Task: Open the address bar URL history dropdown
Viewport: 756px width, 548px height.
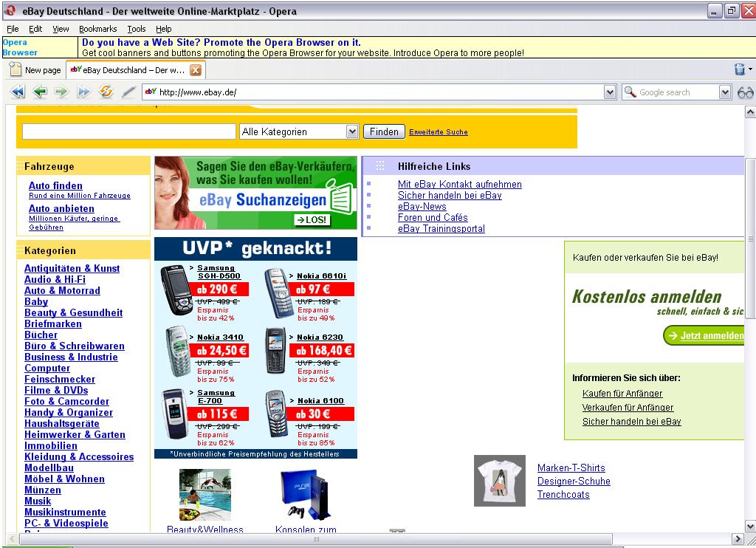Action: (x=610, y=92)
